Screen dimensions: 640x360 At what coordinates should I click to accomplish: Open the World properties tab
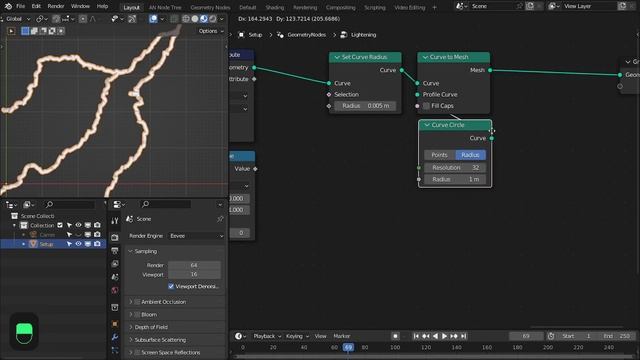click(115, 291)
